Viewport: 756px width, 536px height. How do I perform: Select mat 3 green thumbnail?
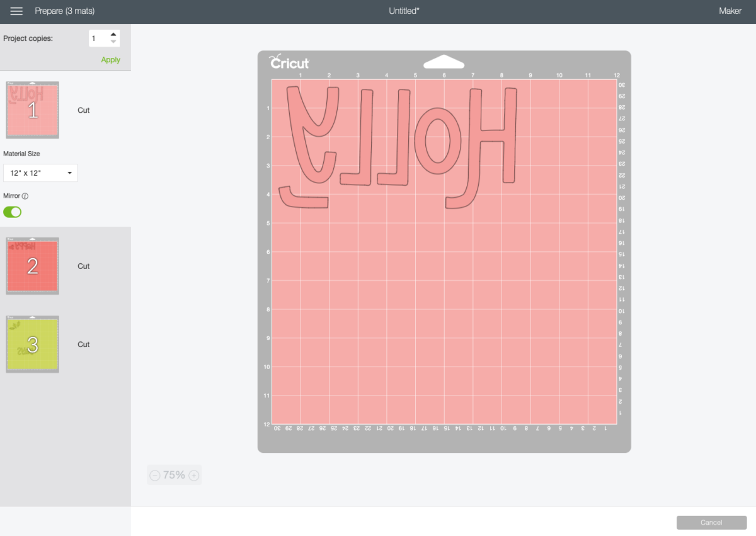(x=32, y=344)
